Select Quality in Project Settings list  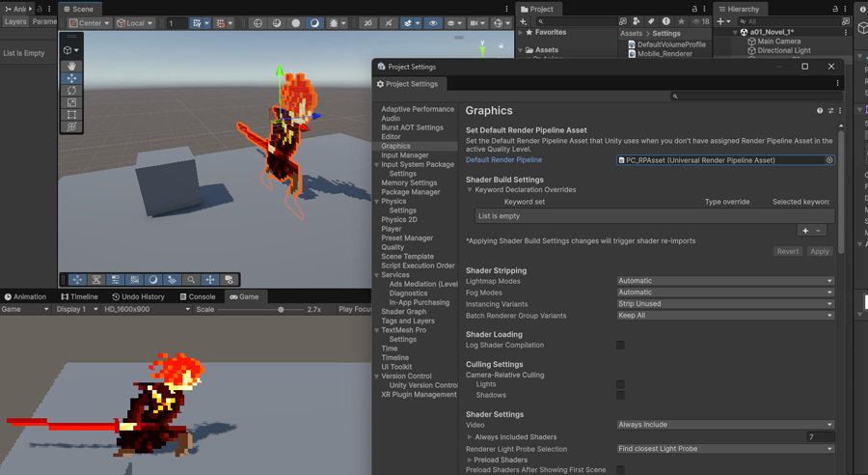pos(393,247)
